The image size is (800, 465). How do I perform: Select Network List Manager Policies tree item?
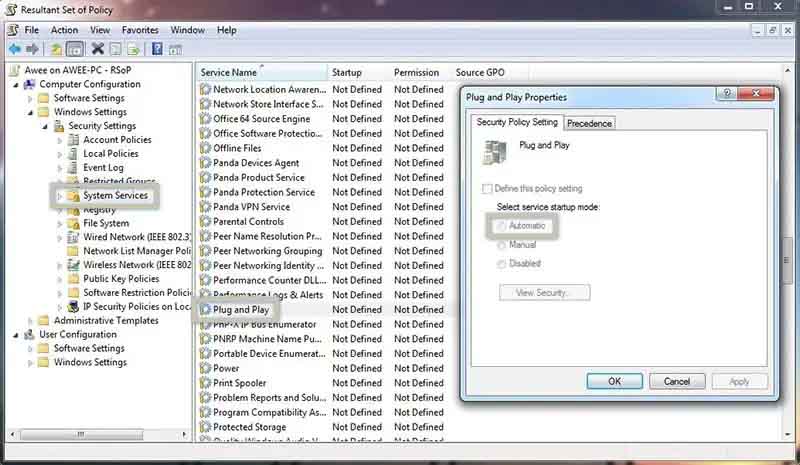coord(137,251)
